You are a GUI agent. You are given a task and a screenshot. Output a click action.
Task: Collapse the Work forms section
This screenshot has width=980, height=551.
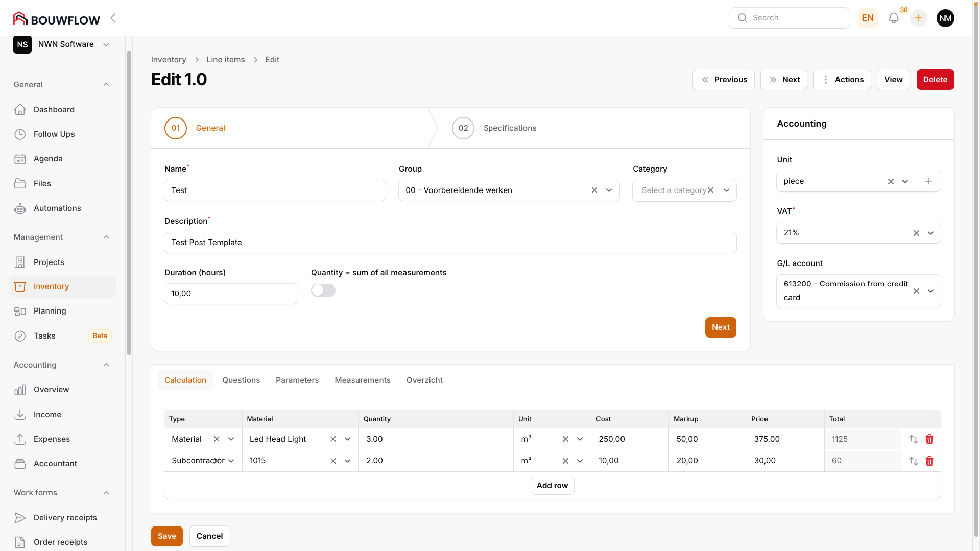(x=106, y=493)
